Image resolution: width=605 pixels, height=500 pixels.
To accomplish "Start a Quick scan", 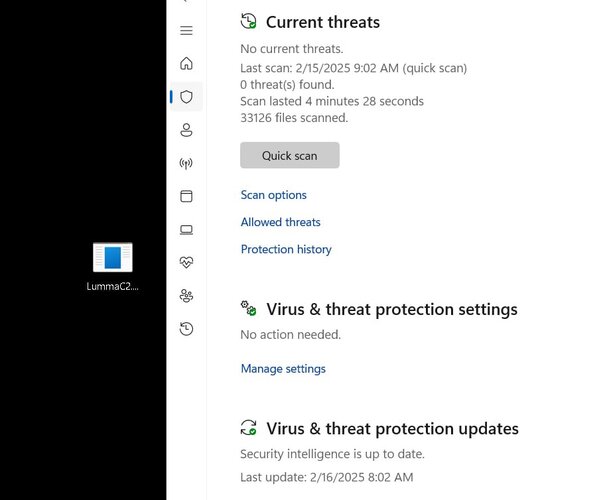I will point(290,155).
